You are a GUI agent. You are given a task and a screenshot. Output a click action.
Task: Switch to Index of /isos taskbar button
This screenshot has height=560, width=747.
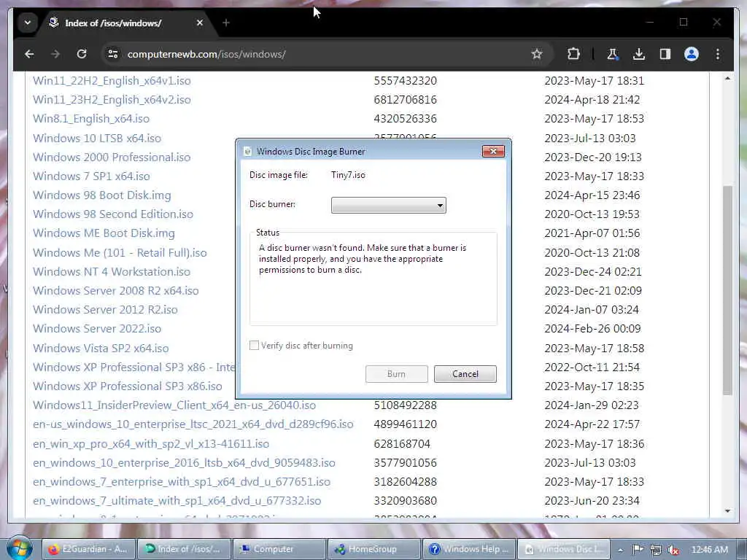pos(184,549)
